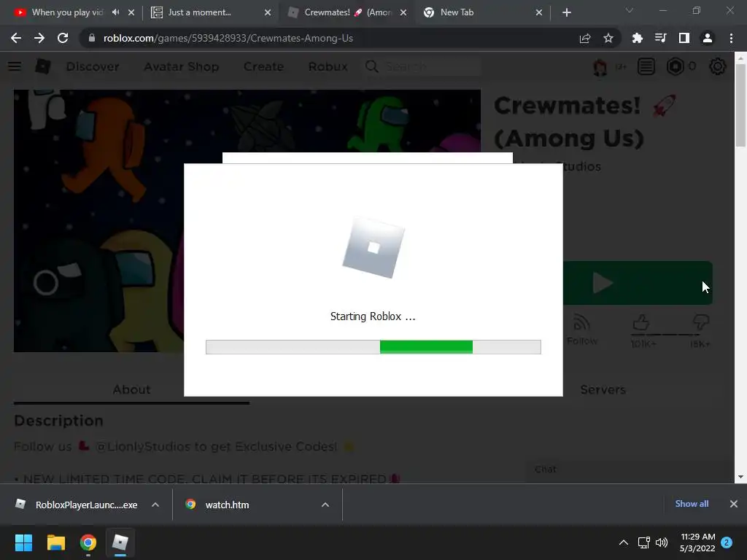Viewport: 747px width, 560px height.
Task: Show hidden system tray icons
Action: [623, 542]
